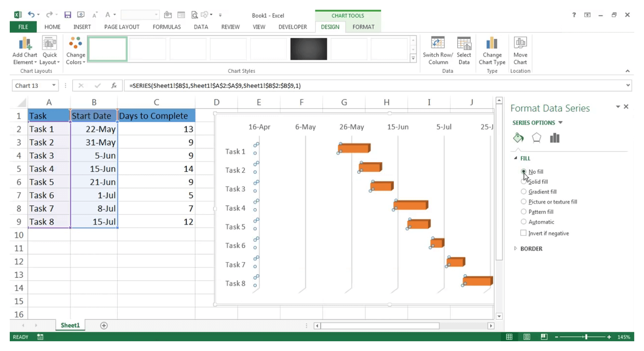Toggle the Invert if negative checkbox
The height and width of the screenshot is (351, 644).
tap(523, 233)
